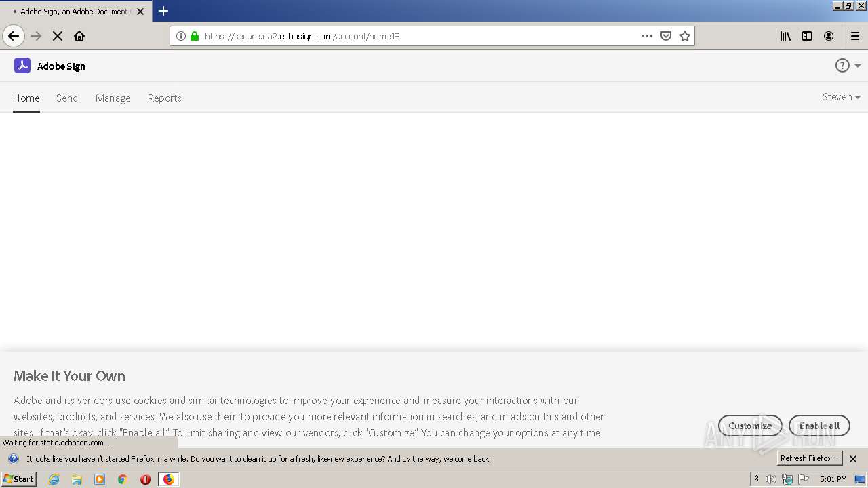Select Firefox taskbar button
This screenshot has height=488, width=868.
(x=168, y=479)
